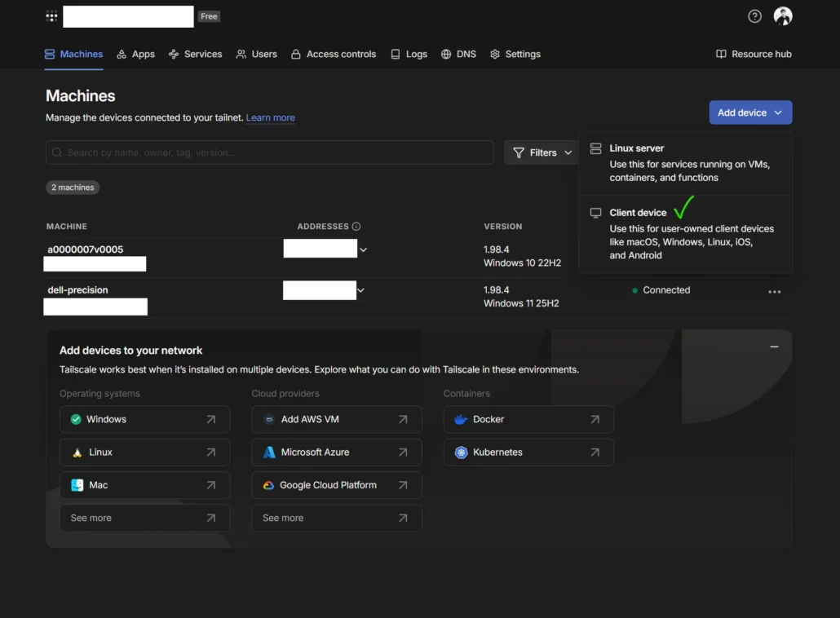The width and height of the screenshot is (840, 618).
Task: Click the Linux penguin icon
Action: [x=77, y=452]
